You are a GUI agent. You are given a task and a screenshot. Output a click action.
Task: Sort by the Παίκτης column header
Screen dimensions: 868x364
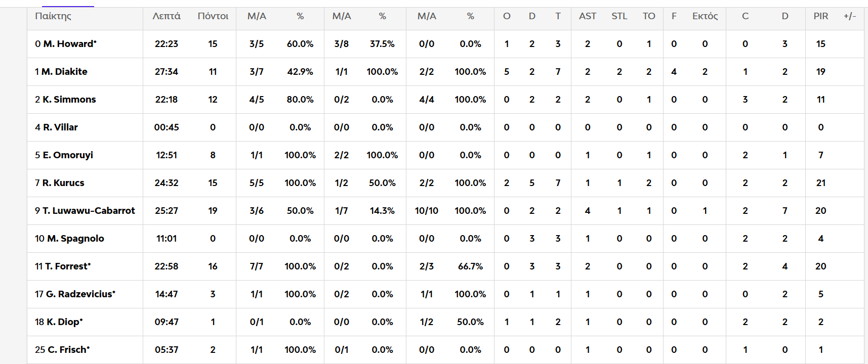click(53, 16)
